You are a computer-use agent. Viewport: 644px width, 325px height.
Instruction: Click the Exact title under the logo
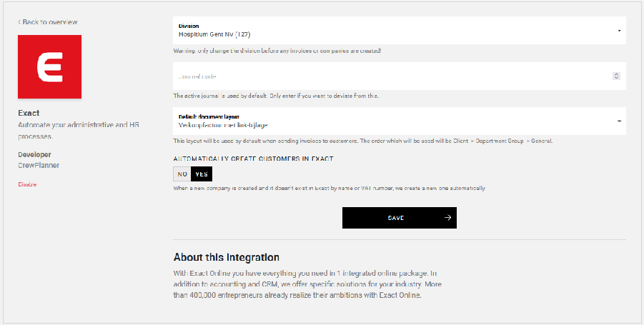click(29, 113)
